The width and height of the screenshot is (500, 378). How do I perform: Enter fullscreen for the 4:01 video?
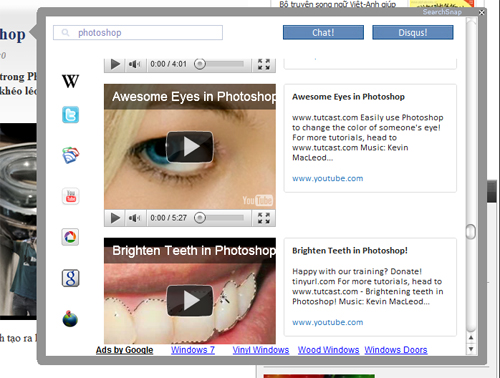264,64
